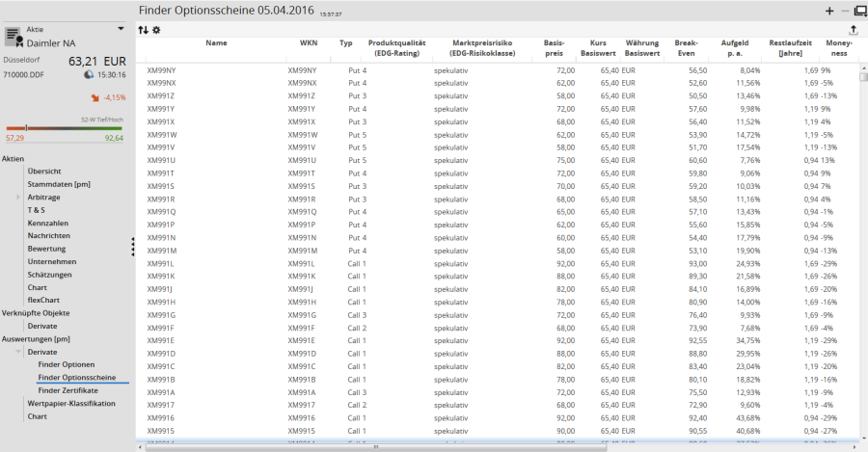Expand the Arbitrage tree node
868x452 pixels.
coord(18,197)
